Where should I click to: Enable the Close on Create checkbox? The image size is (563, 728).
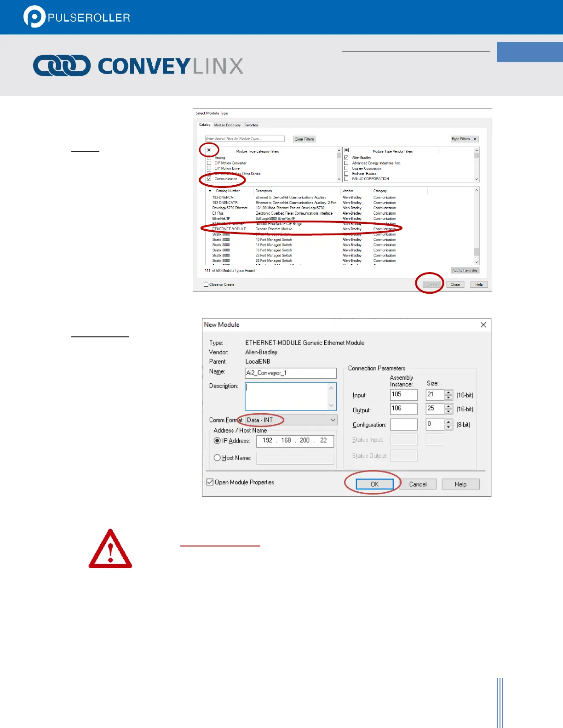(x=206, y=284)
